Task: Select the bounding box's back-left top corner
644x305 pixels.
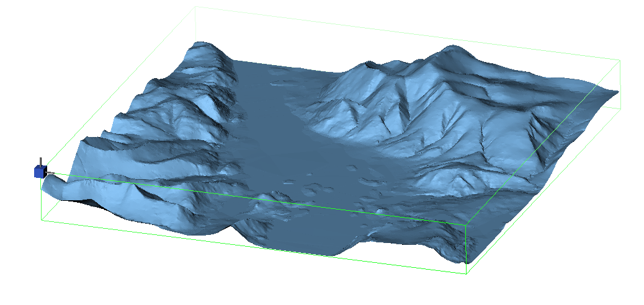Action: click(x=195, y=7)
